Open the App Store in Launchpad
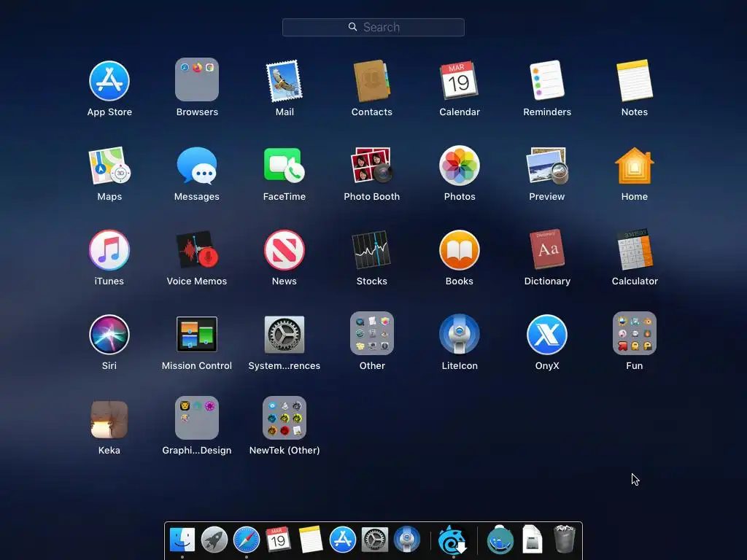 (x=109, y=80)
